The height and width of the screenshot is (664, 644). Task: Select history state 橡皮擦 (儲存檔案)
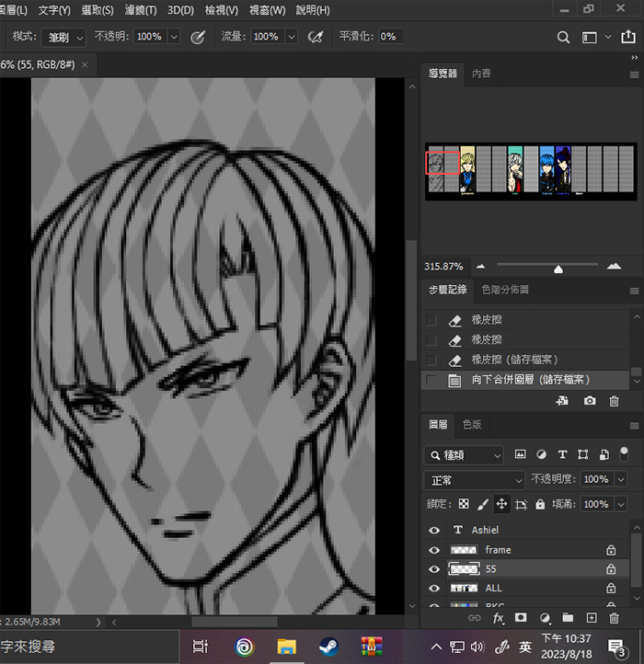click(525, 360)
